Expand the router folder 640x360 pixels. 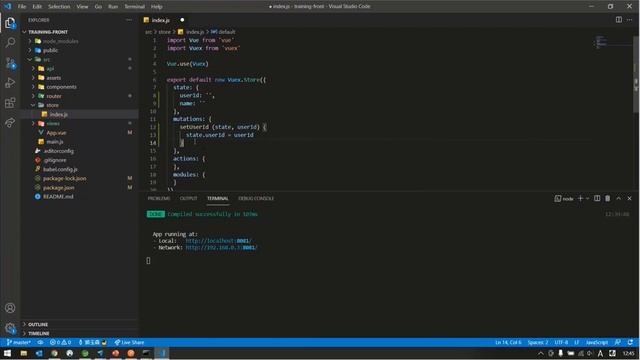(33, 96)
